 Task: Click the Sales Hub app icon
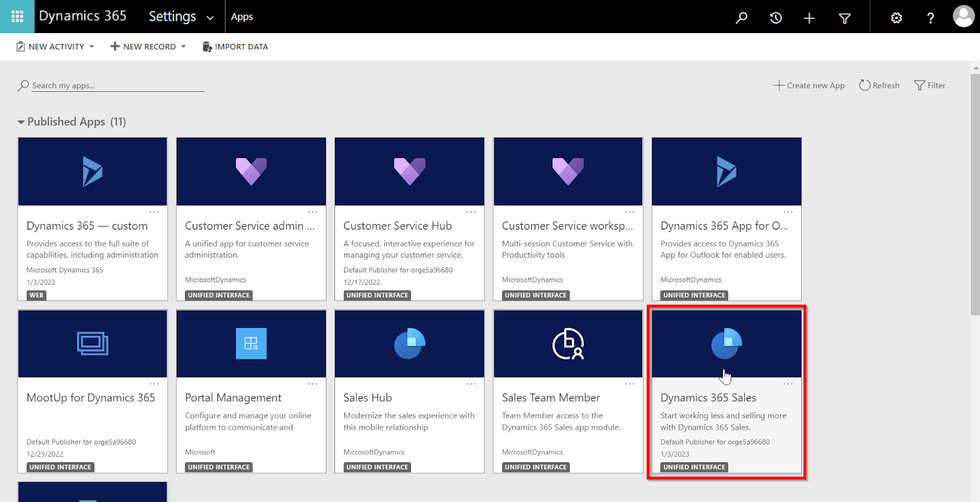pos(410,343)
